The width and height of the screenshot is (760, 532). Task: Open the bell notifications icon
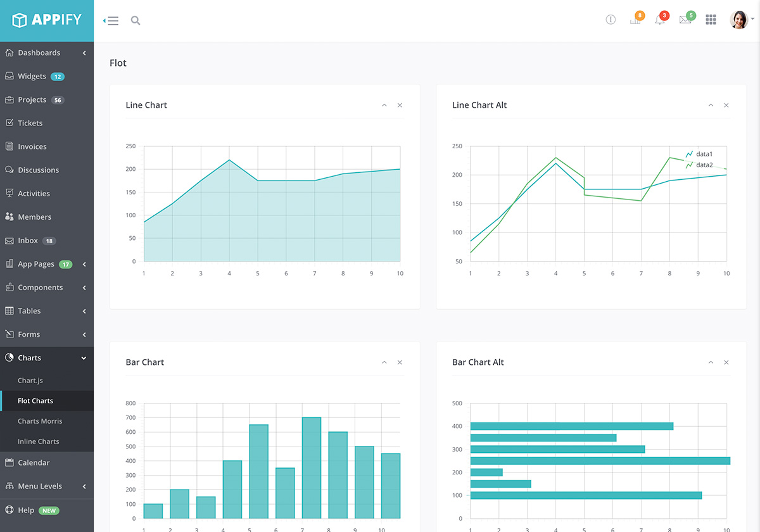660,20
